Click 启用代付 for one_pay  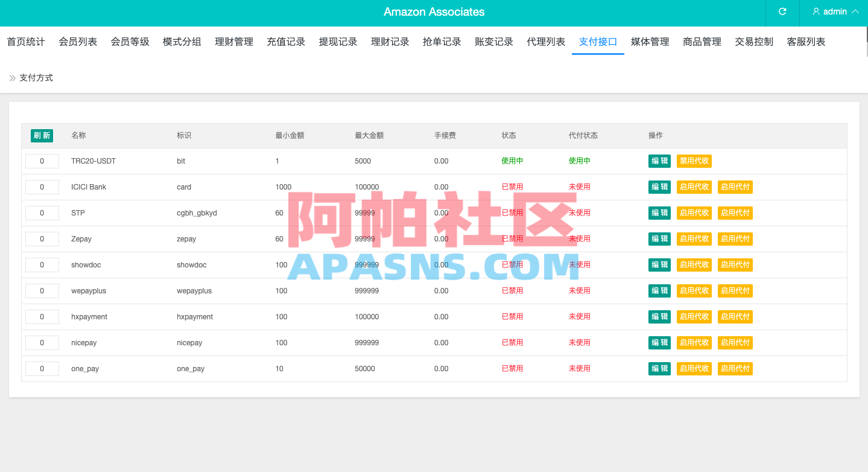tap(735, 369)
